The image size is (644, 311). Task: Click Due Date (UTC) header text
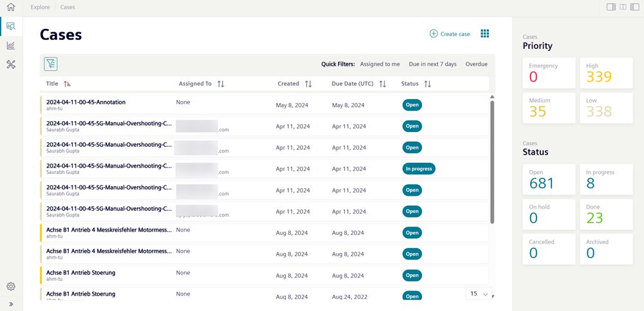353,84
